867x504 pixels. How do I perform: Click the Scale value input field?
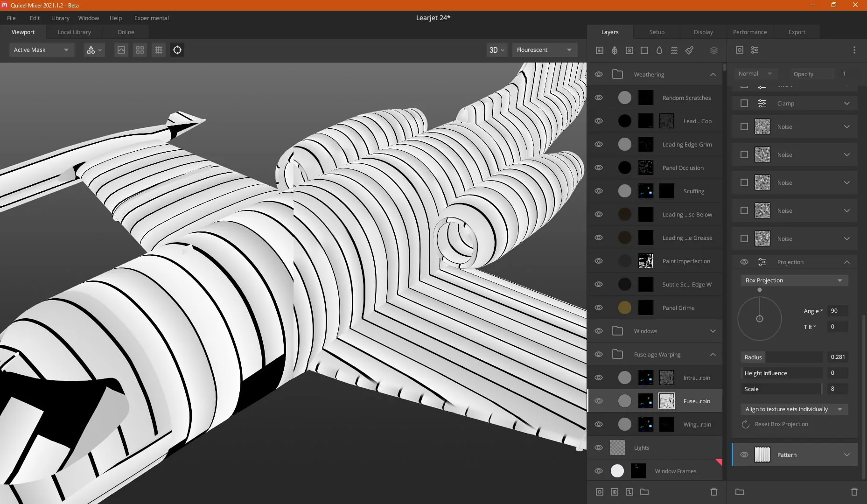pyautogui.click(x=838, y=389)
